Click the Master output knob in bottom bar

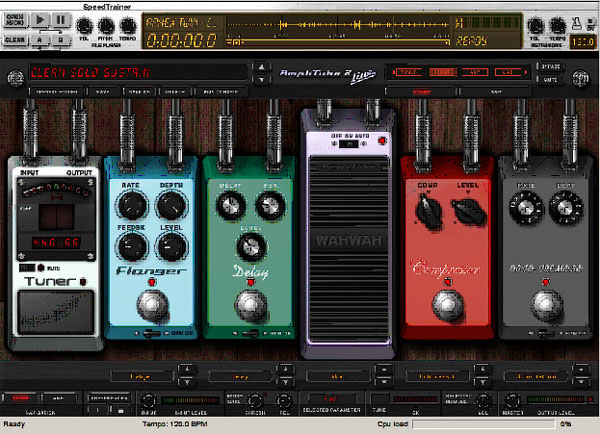pyautogui.click(x=512, y=401)
